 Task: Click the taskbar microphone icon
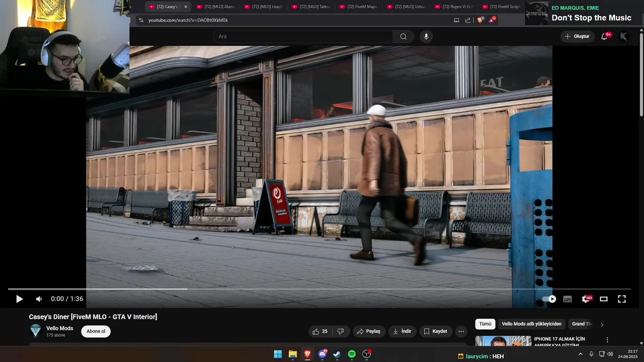tap(591, 354)
